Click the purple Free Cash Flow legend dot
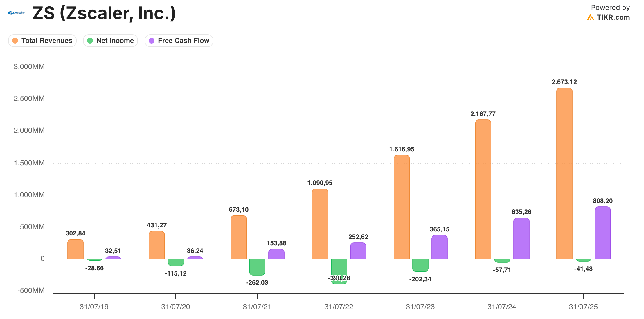Screen dimensions: 644x319 (x=152, y=41)
